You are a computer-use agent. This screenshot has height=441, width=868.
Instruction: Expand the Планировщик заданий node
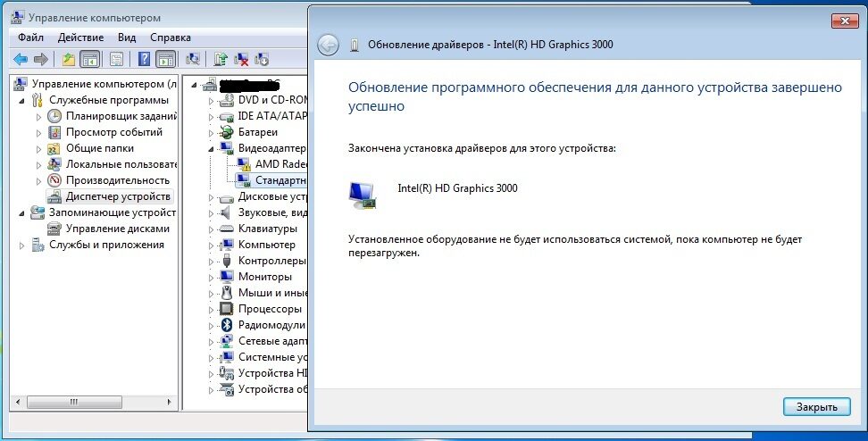tap(38, 116)
